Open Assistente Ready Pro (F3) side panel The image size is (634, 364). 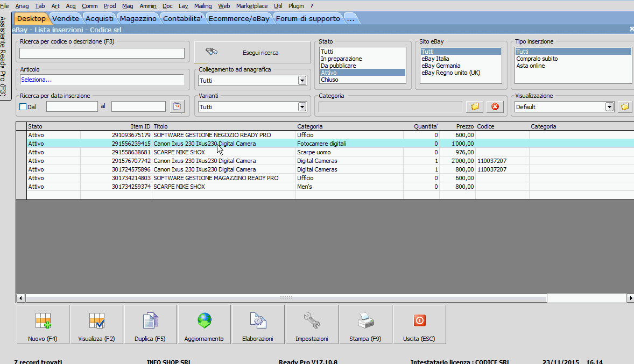coord(4,56)
